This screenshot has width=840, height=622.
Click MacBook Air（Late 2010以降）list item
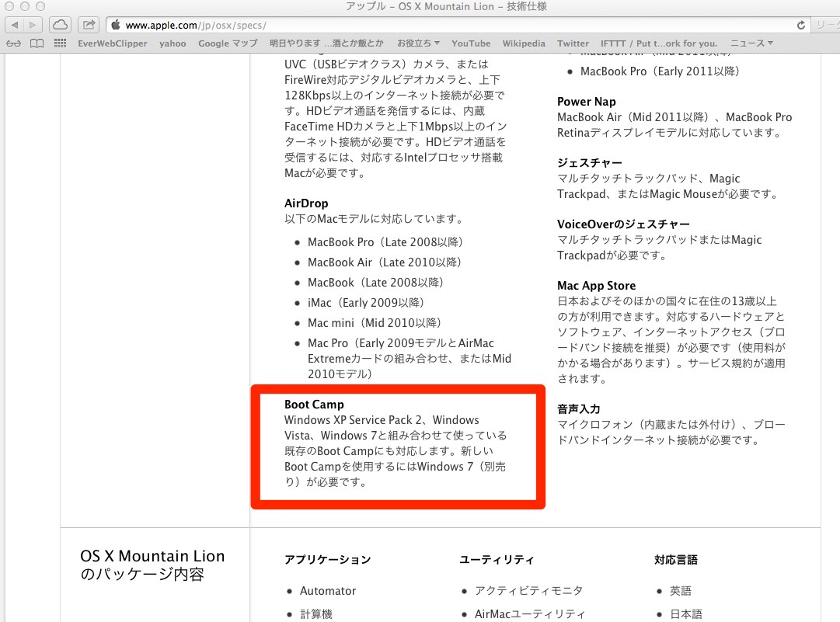[x=384, y=262]
